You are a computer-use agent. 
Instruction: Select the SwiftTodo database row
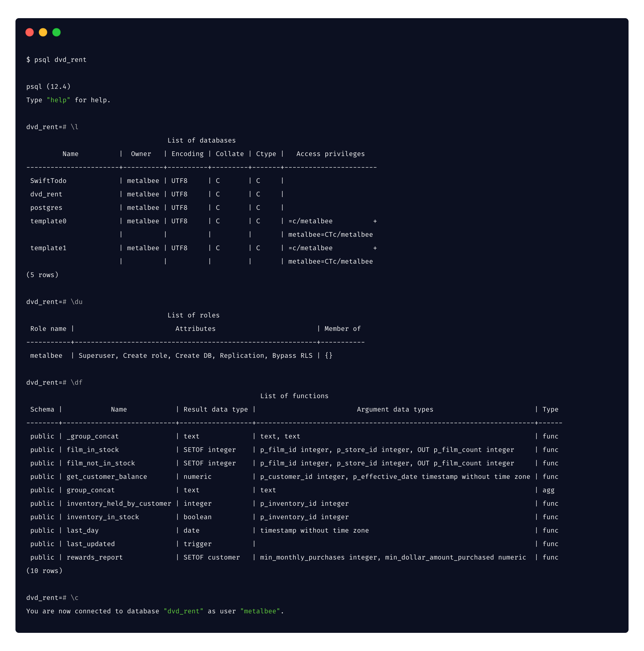click(48, 181)
